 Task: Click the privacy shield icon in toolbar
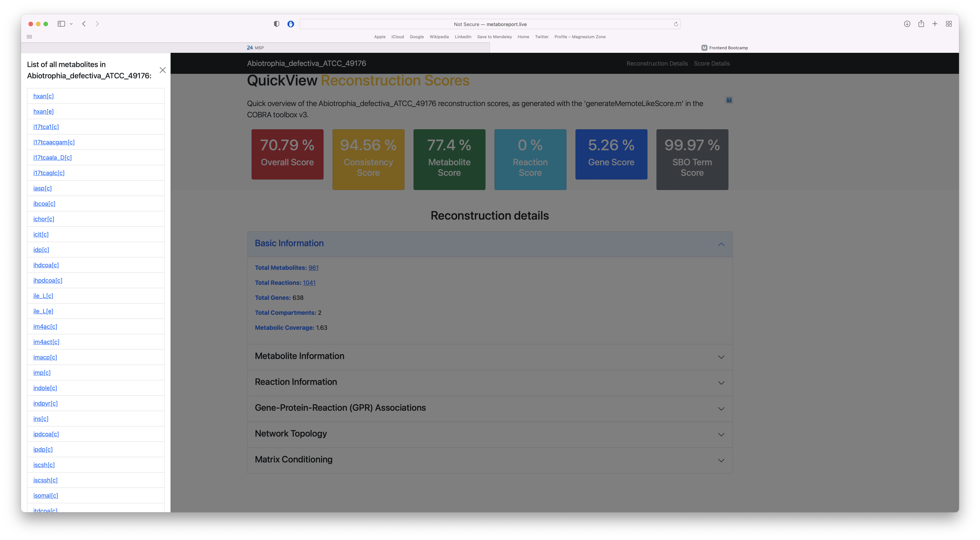[x=276, y=24]
